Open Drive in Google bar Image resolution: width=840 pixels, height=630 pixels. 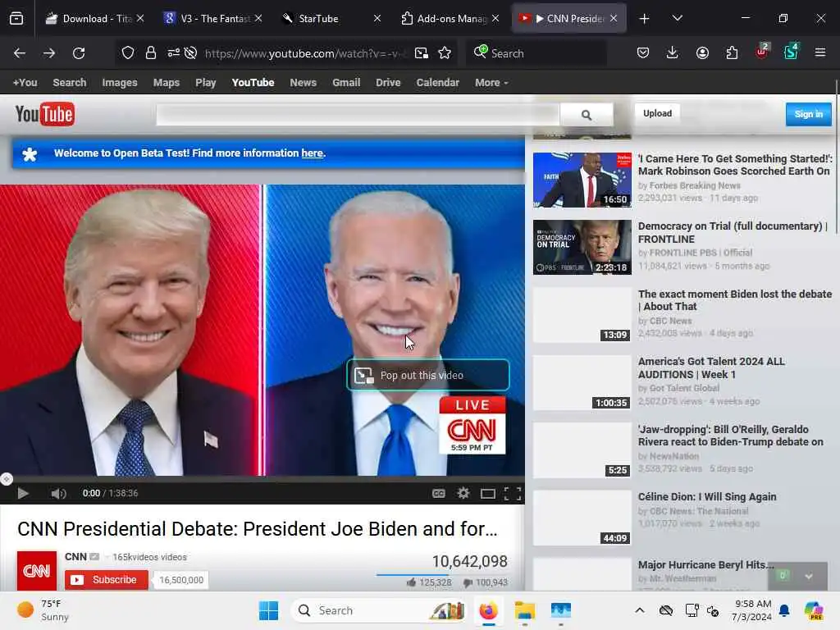click(388, 83)
